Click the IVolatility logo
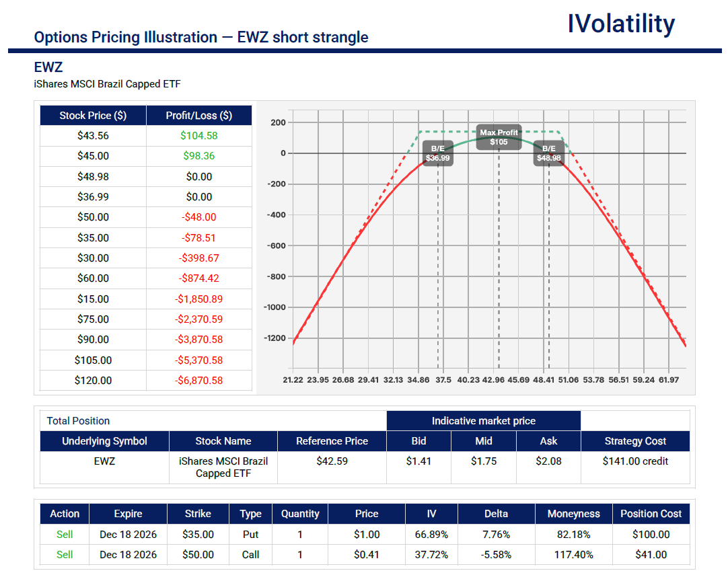 tap(621, 24)
